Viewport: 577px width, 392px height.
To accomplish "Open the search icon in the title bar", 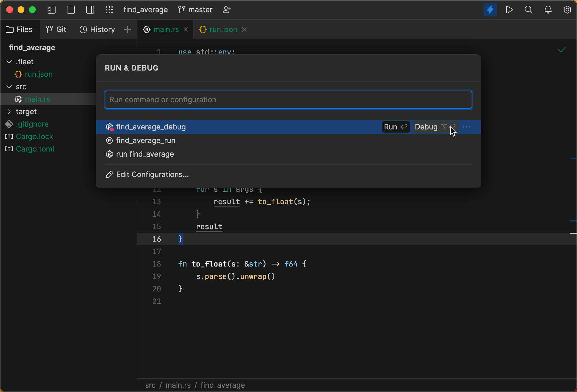I will [528, 9].
